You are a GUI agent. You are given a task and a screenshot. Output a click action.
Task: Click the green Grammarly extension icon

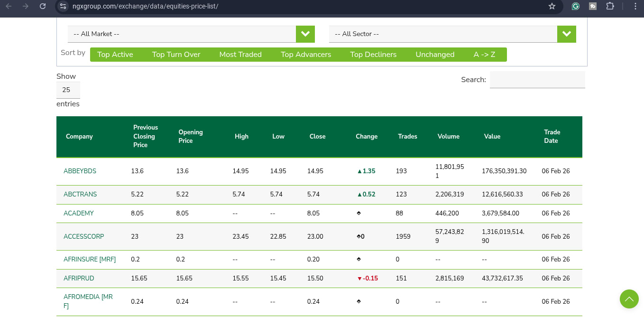pos(575,6)
